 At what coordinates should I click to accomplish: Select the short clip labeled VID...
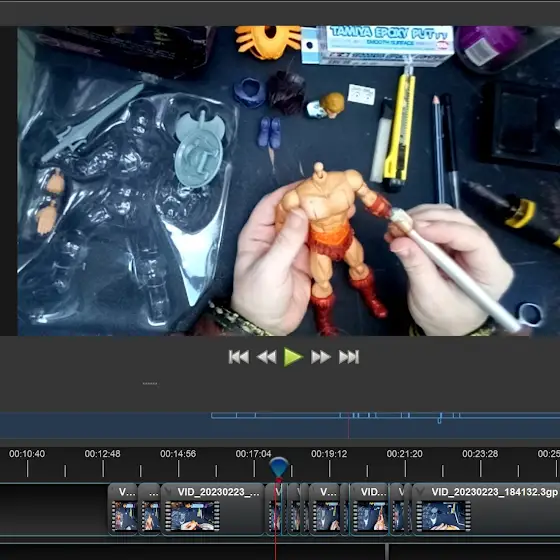(369, 509)
